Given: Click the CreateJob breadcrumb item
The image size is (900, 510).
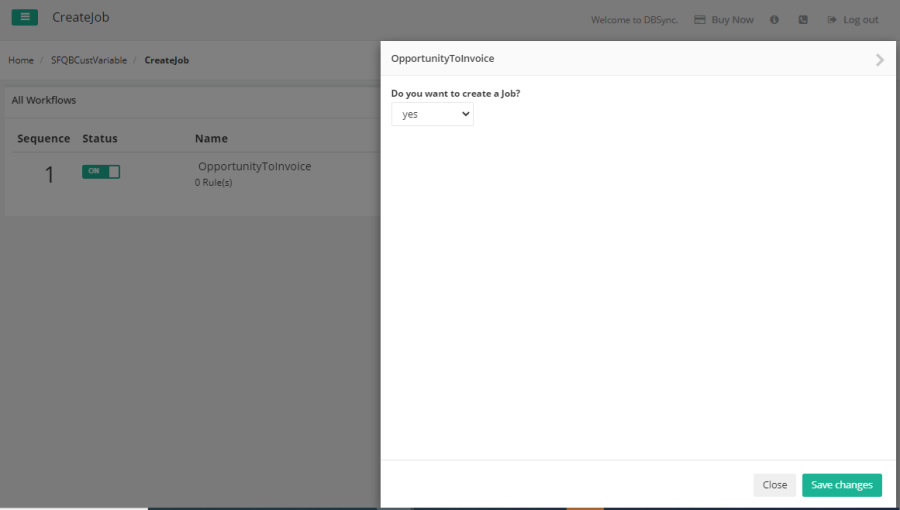Looking at the screenshot, I should 167,60.
